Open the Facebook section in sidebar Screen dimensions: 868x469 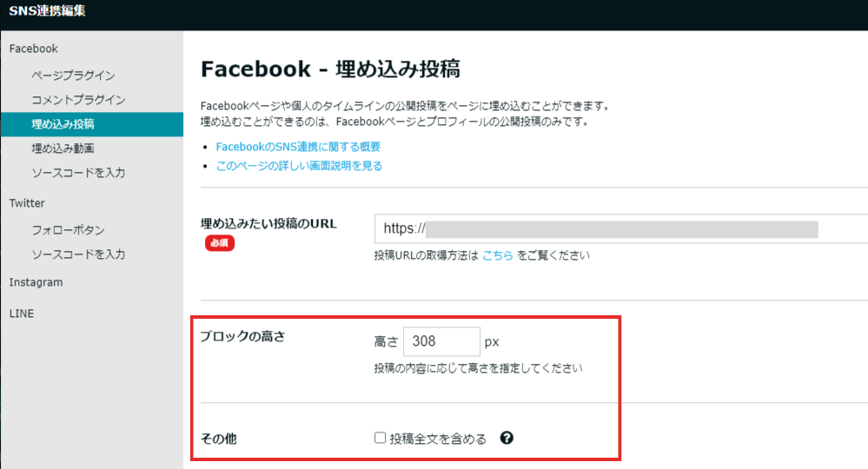pos(33,49)
